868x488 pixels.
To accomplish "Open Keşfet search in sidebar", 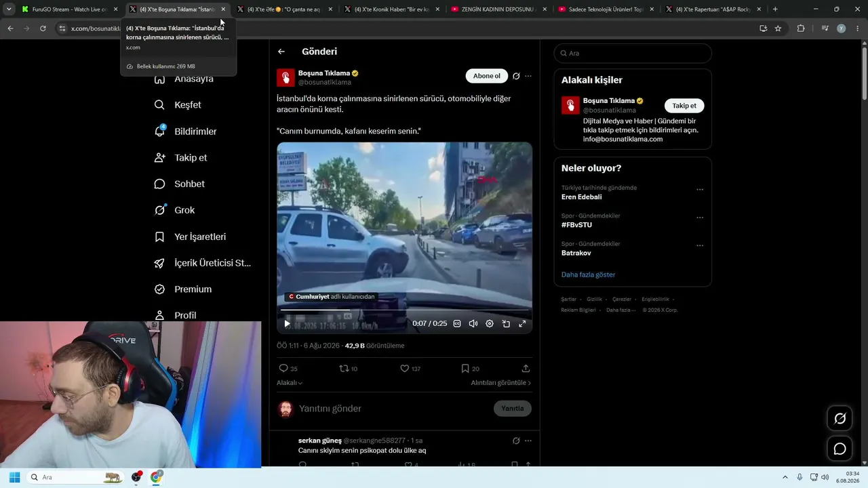I will click(x=178, y=105).
